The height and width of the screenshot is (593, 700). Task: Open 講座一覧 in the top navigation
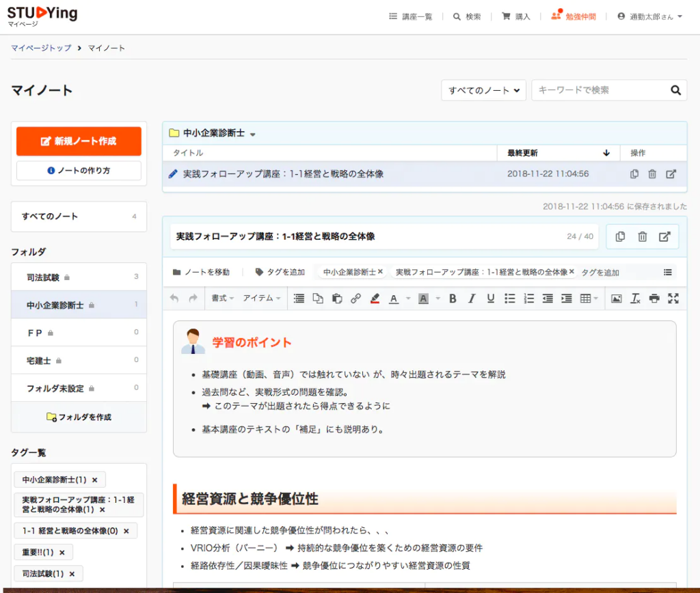411,16
